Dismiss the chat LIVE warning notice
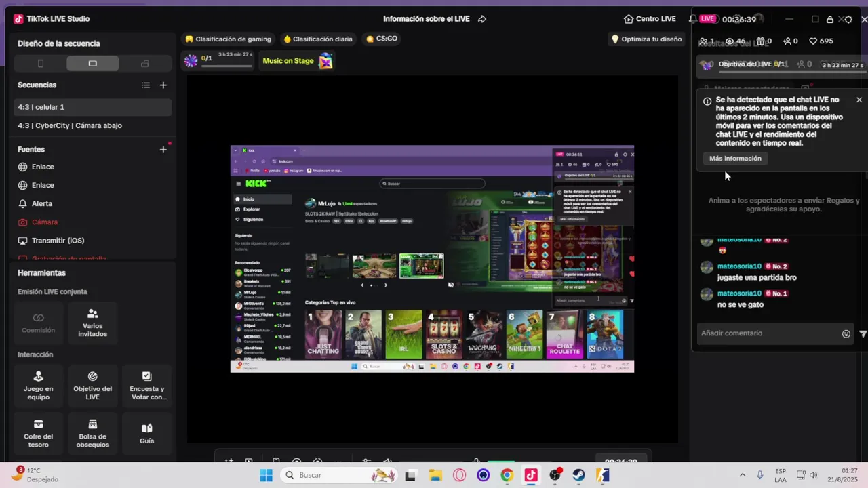868x488 pixels. coord(859,100)
